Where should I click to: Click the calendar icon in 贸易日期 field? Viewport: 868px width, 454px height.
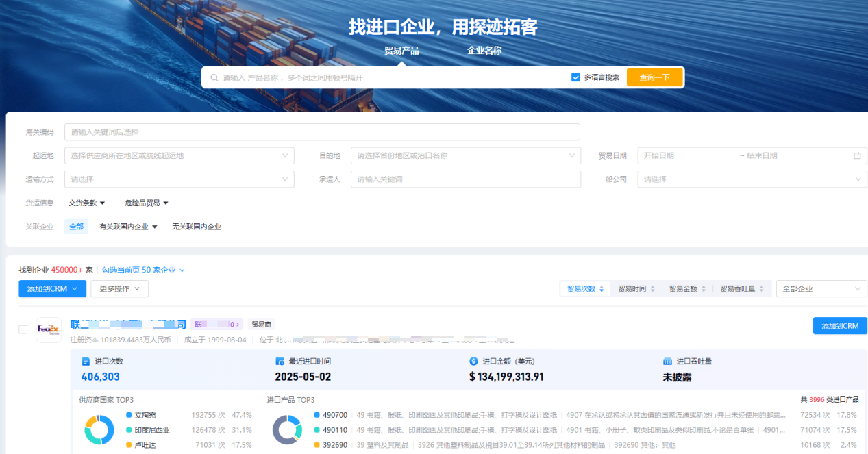(857, 155)
